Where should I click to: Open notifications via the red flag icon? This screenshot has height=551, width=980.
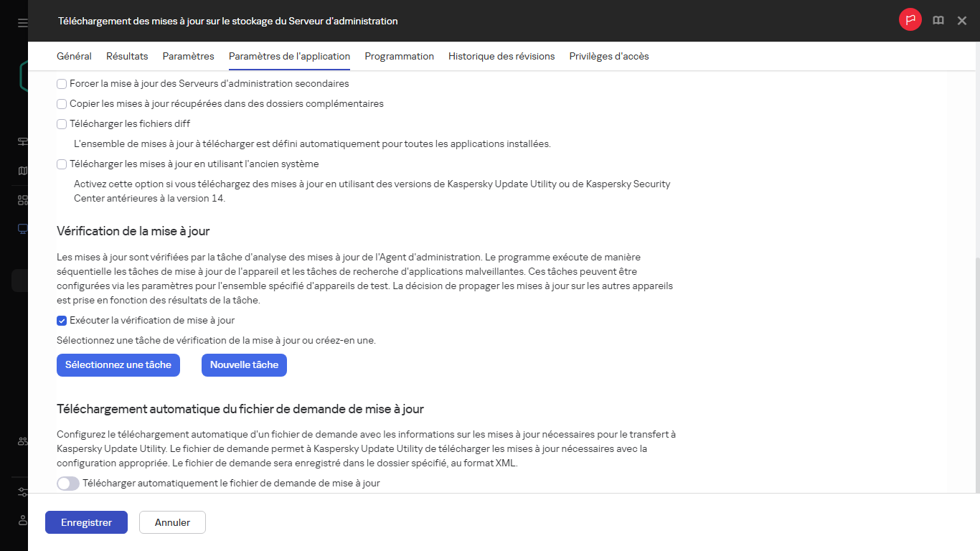(910, 20)
